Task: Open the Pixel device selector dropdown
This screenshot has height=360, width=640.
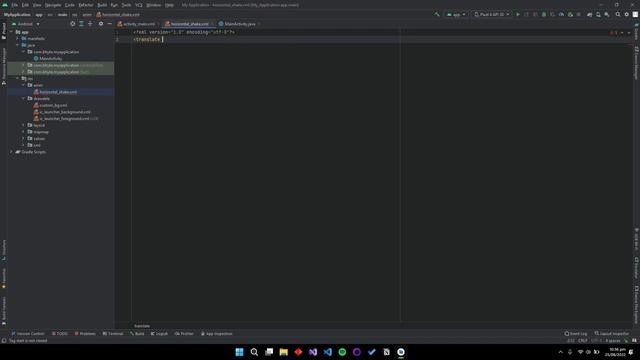Action: click(492, 14)
